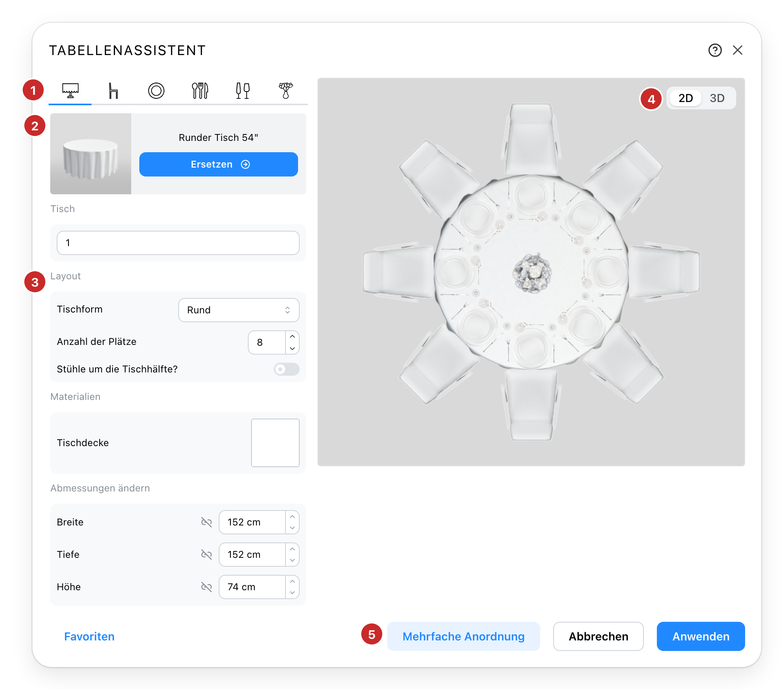The width and height of the screenshot is (784, 689).
Task: Switch preview to 3D view
Action: point(717,98)
